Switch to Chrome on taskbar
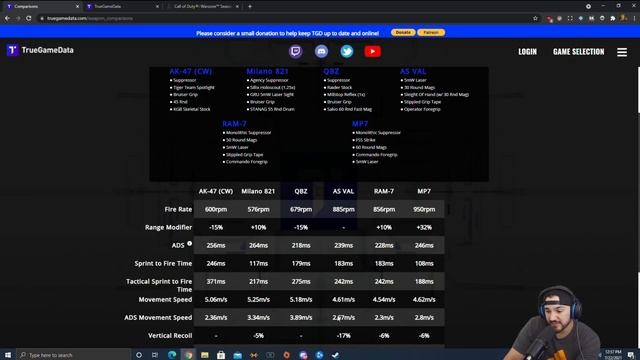Image resolution: width=640 pixels, height=360 pixels. (188, 355)
